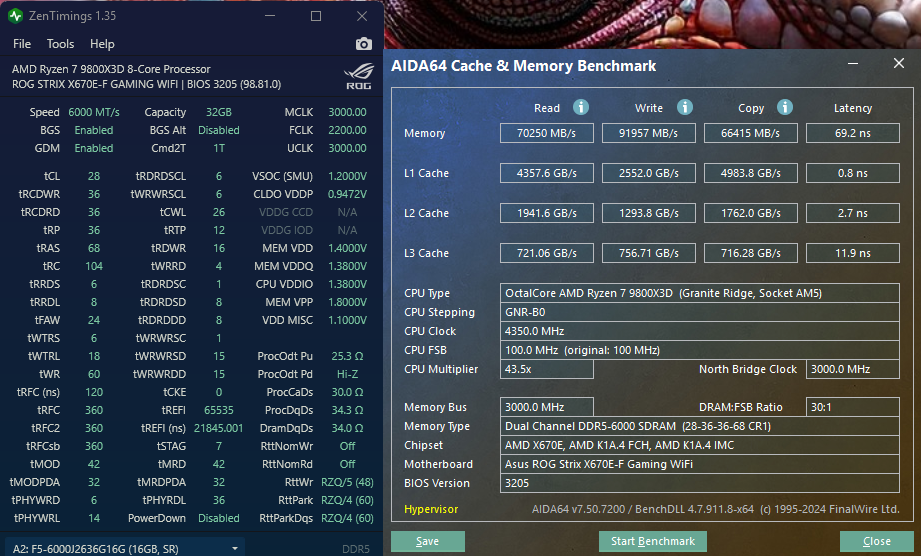
Task: Click the Speed value 6000 MT/s
Action: pyautogui.click(x=94, y=112)
